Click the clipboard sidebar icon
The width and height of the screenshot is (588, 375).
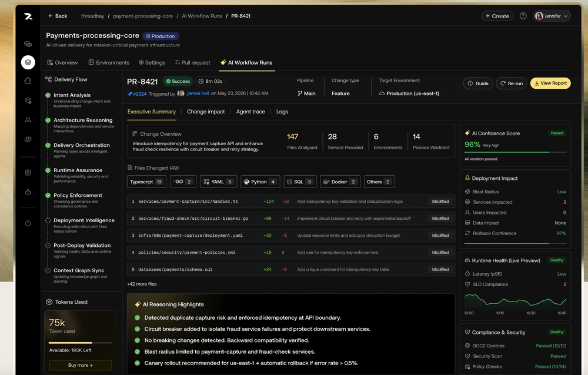(x=28, y=172)
